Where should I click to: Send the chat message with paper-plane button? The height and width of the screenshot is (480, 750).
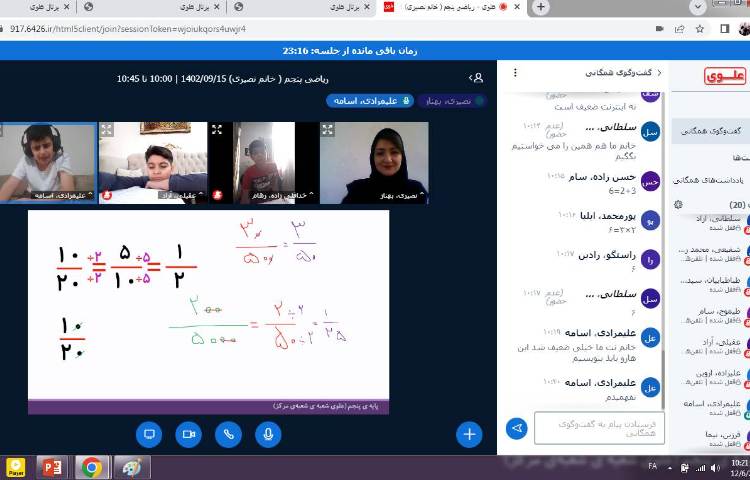pos(517,428)
